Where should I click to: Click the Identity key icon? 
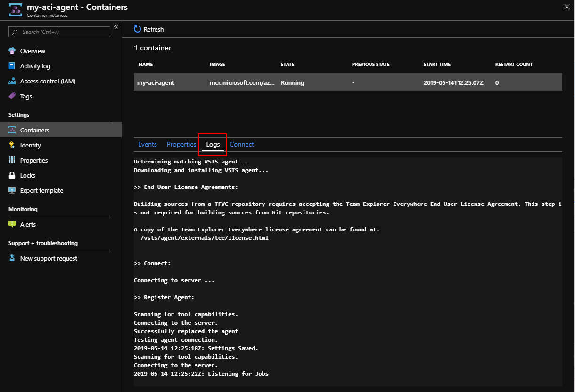(x=12, y=145)
